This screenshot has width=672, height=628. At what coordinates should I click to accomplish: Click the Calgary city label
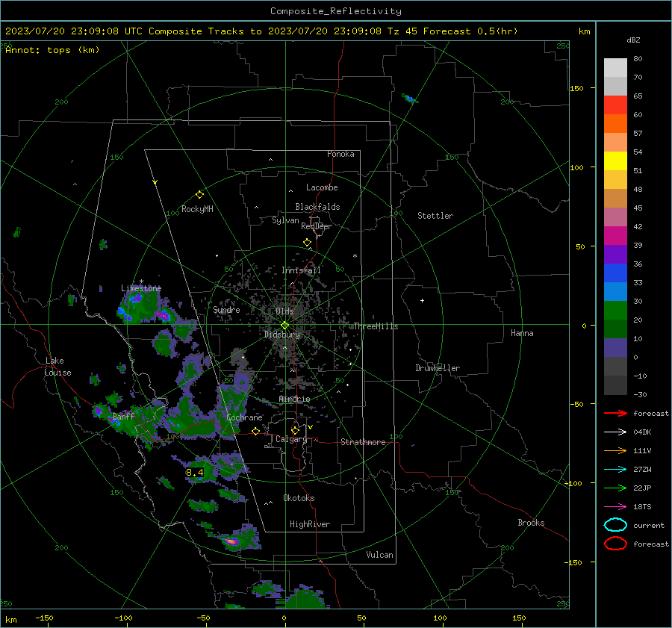click(291, 439)
